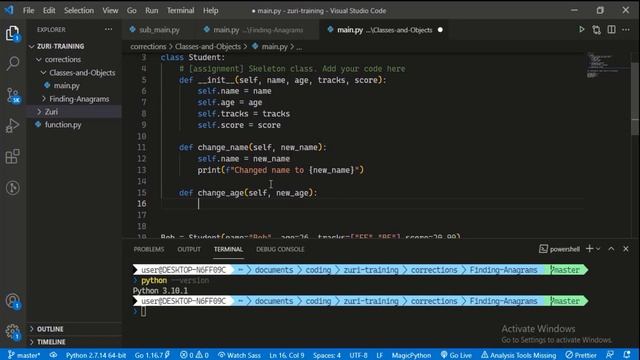Open the Source Control view icon
The width and height of the screenshot is (640, 360).
point(13,95)
